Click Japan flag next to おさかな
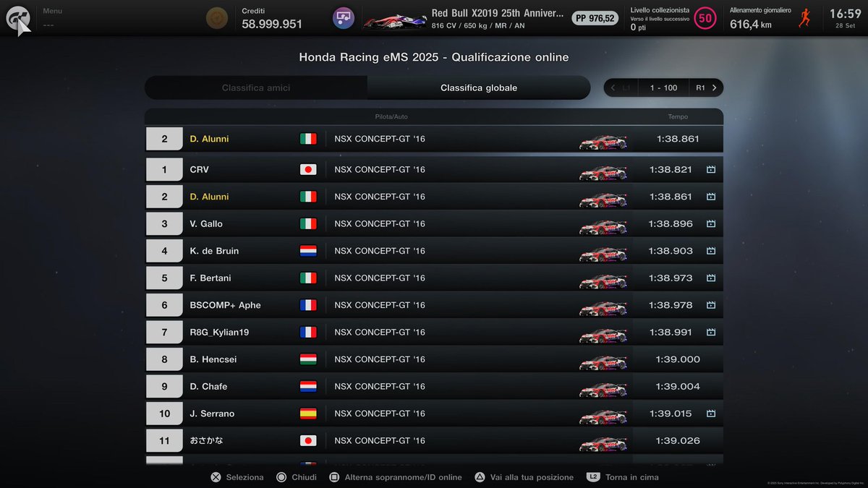This screenshot has height=488, width=868. pos(308,441)
